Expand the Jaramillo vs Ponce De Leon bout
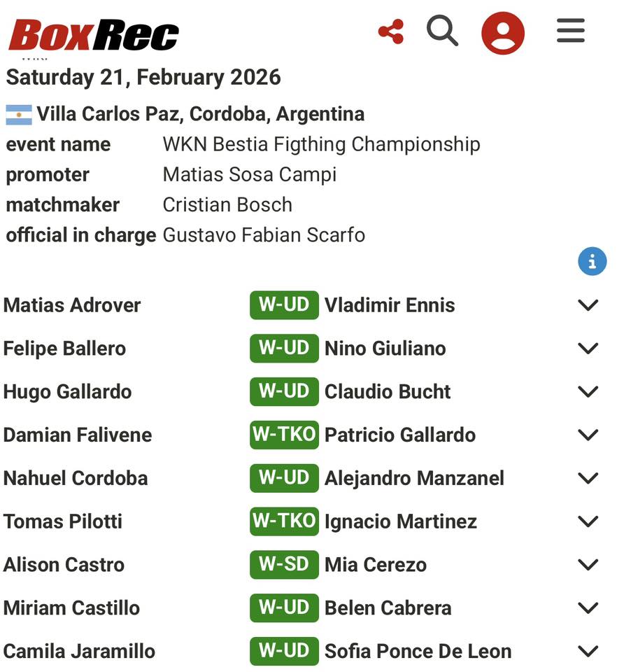617x672 pixels. [x=588, y=651]
